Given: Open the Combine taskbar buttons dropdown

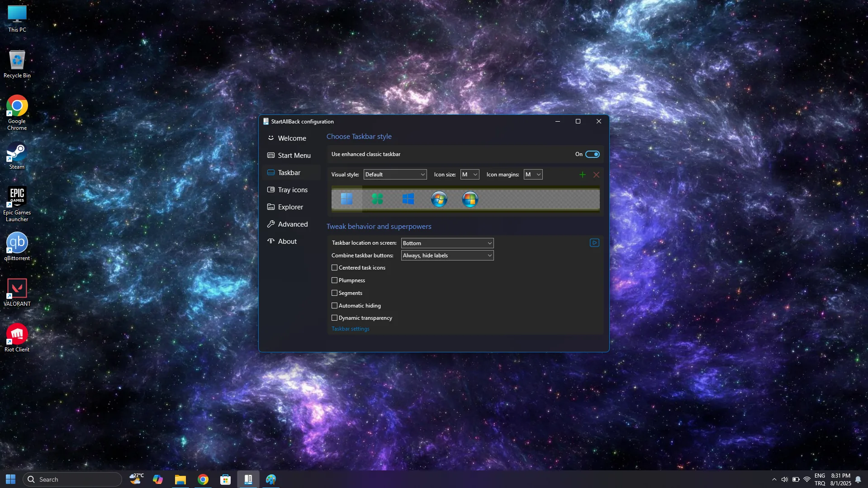Looking at the screenshot, I should (447, 256).
